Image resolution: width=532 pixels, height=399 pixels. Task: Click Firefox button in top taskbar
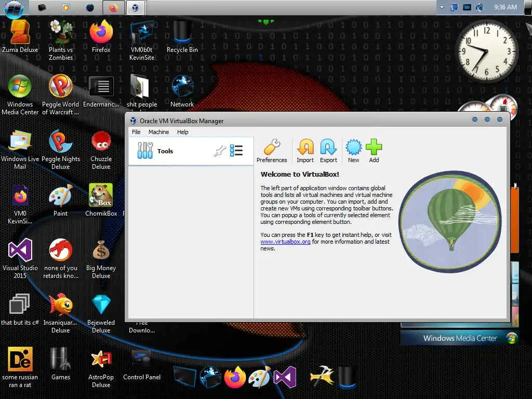pyautogui.click(x=113, y=7)
